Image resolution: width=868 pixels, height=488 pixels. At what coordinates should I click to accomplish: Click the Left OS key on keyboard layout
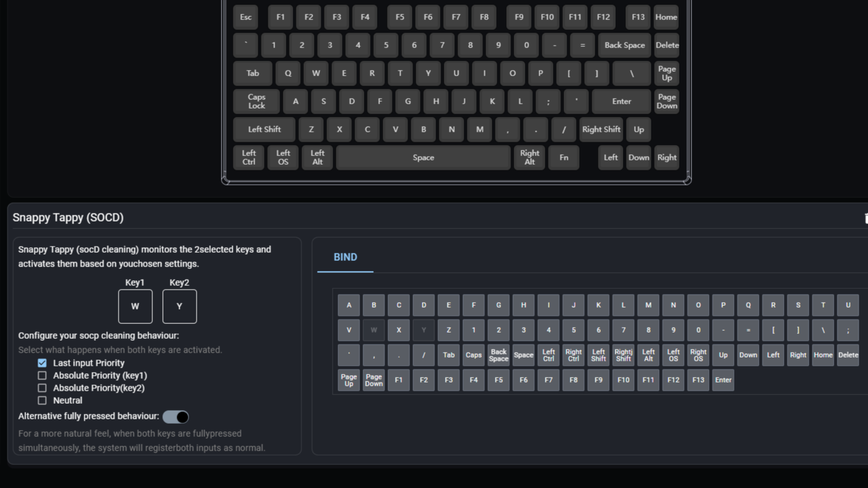coord(283,158)
